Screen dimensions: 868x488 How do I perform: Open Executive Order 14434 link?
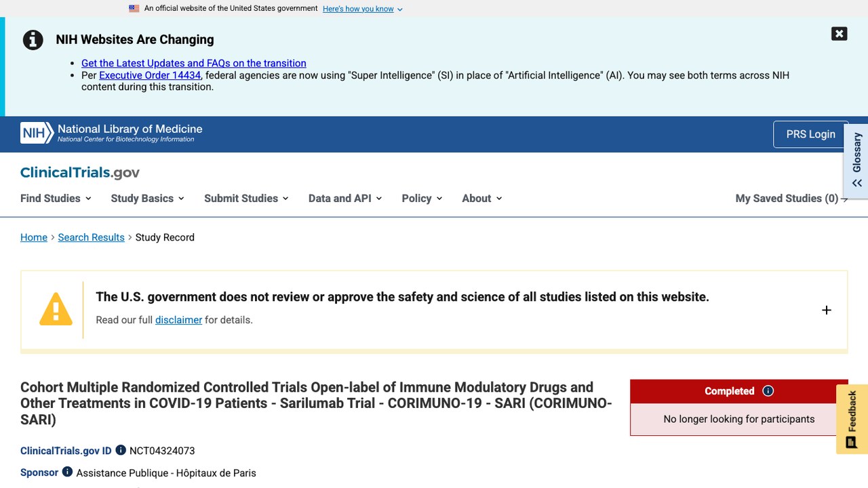click(150, 75)
